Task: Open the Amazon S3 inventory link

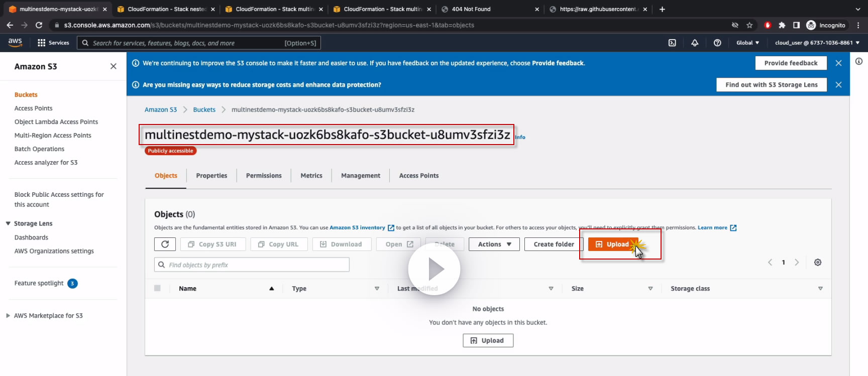Action: (362, 228)
